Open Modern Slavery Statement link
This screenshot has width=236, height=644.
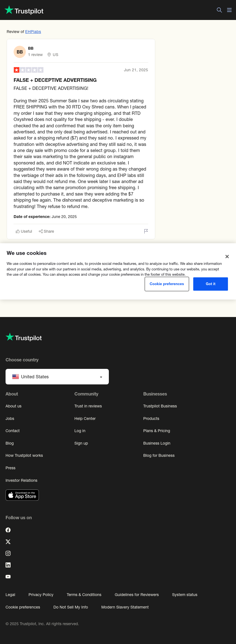pos(125,607)
